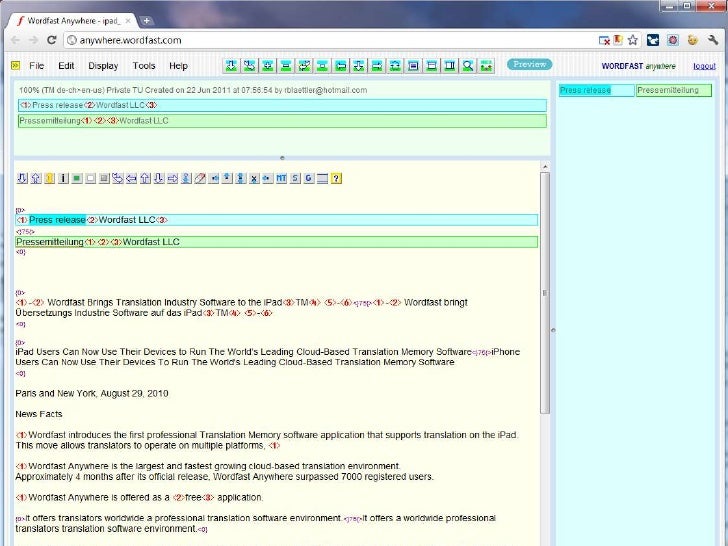Click the sentence starting "Wordfast introduces the first professional"
This screenshot has width=728, height=546.
[267, 435]
